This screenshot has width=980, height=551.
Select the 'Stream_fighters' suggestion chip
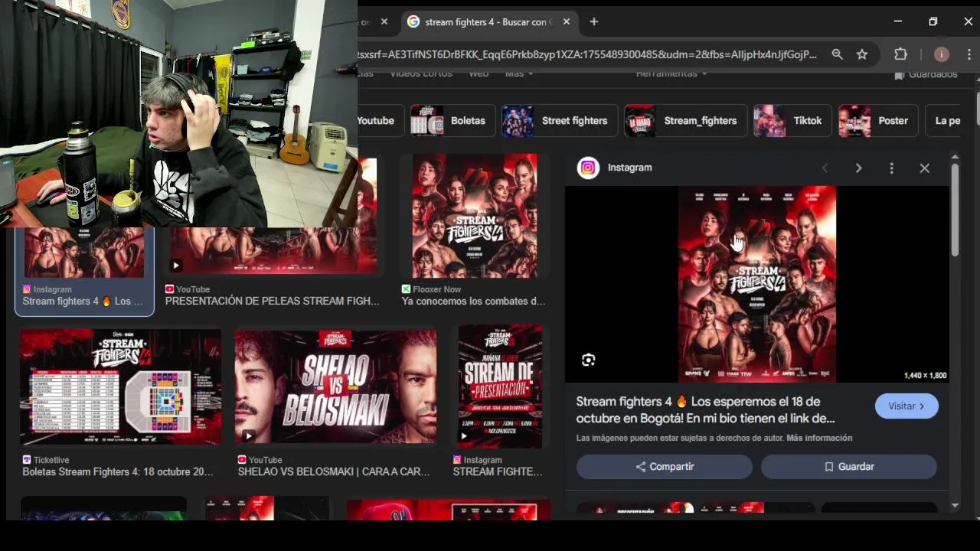point(685,121)
